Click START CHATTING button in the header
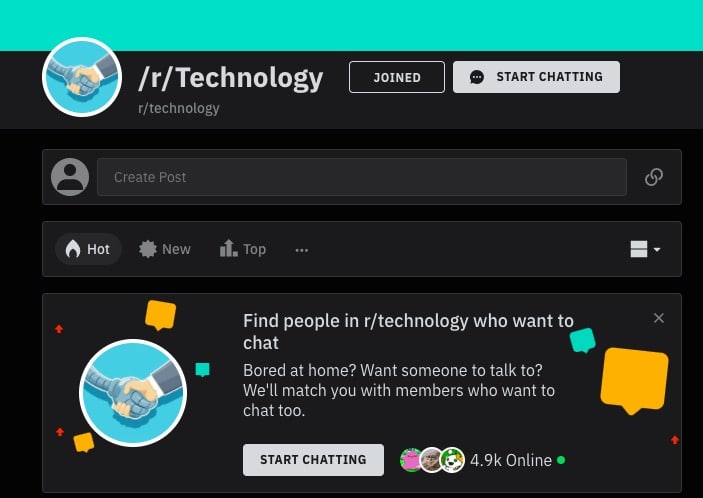 pyautogui.click(x=536, y=77)
